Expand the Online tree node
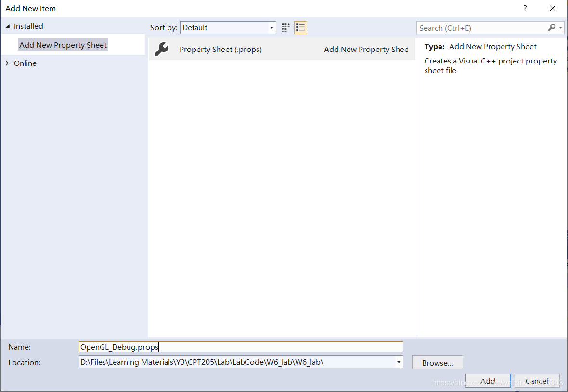The width and height of the screenshot is (568, 392). (x=7, y=63)
